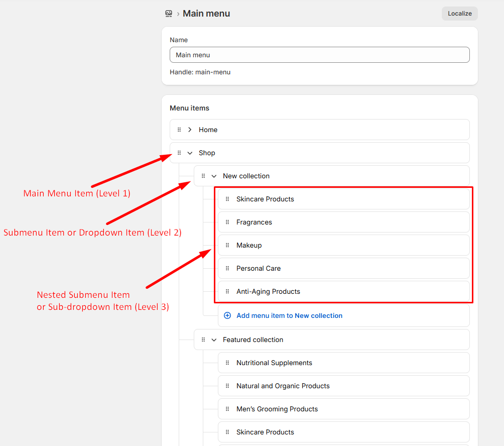
Task: Click the Main menu page title
Action: click(206, 14)
